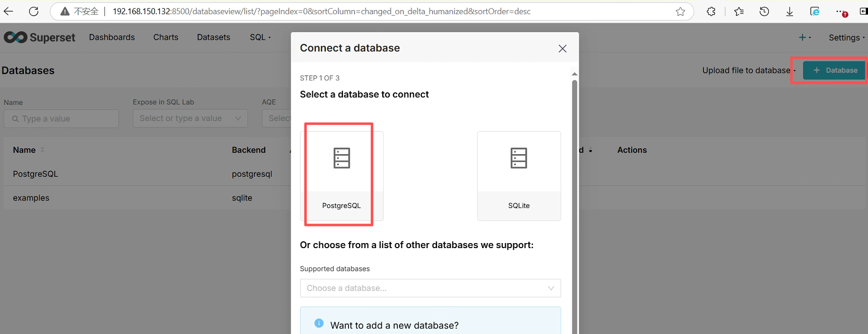Reload the page with the refresh icon
868x334 pixels.
(x=34, y=11)
